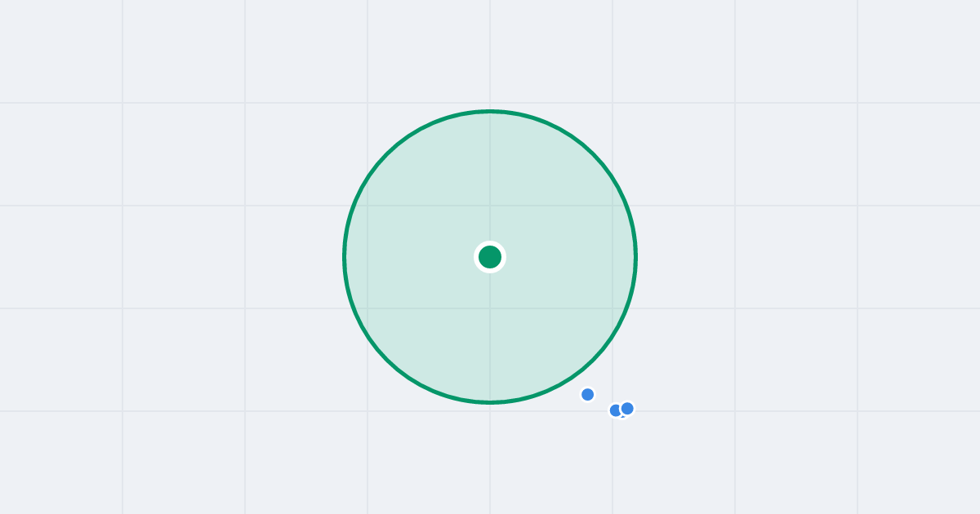Click the grid intersection inside circle's lower-left area
Screen dimensions: 980x514
367,308
